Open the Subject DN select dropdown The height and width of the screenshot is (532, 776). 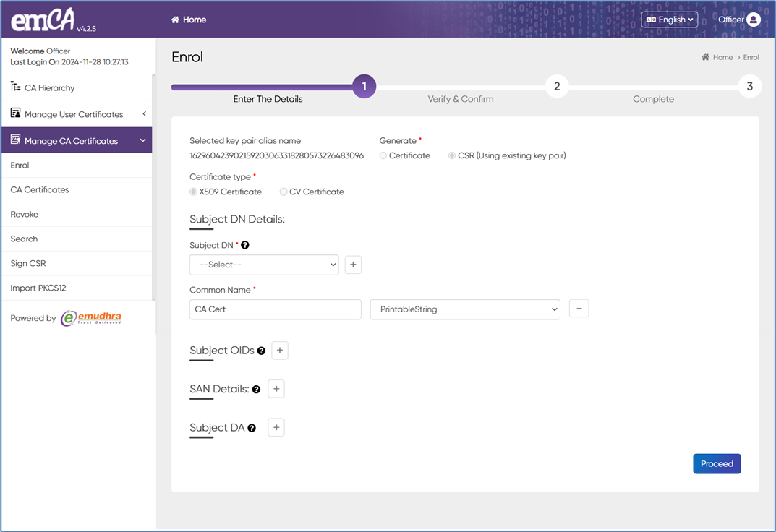pos(264,265)
